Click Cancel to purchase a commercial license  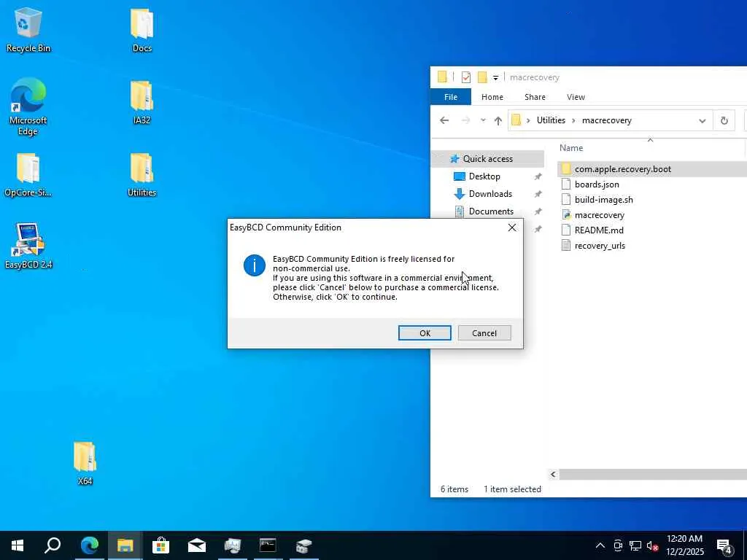(x=484, y=332)
